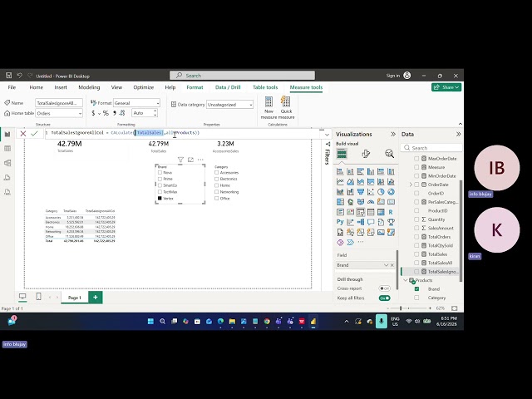The width and height of the screenshot is (532, 399).
Task: Apply thousands separator comma format
Action: click(x=115, y=113)
